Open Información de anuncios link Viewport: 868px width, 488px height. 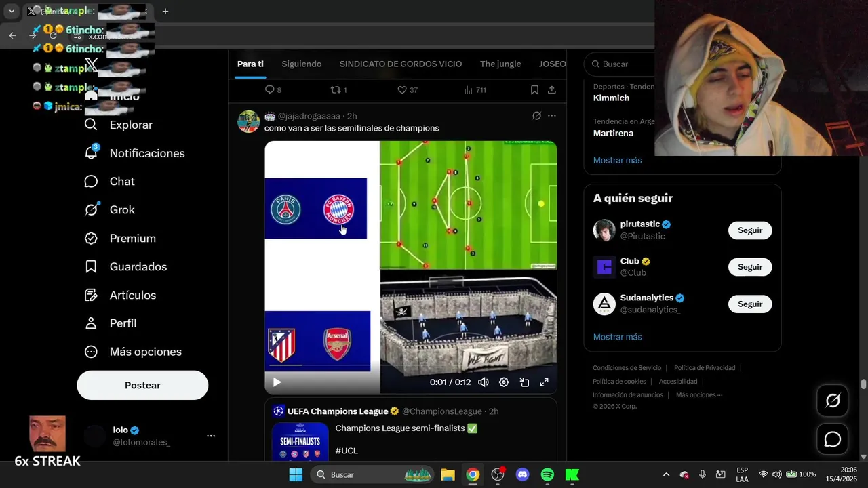point(628,395)
